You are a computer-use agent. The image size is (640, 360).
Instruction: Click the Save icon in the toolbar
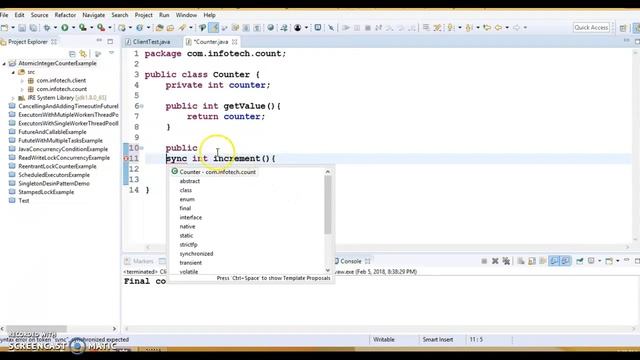tap(22, 28)
